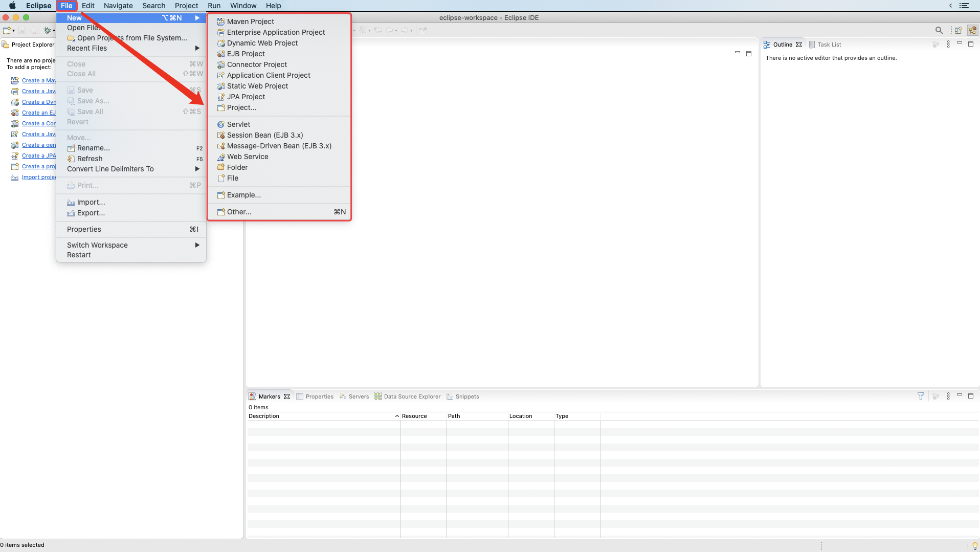
Task: Open the Search menu
Action: (153, 6)
